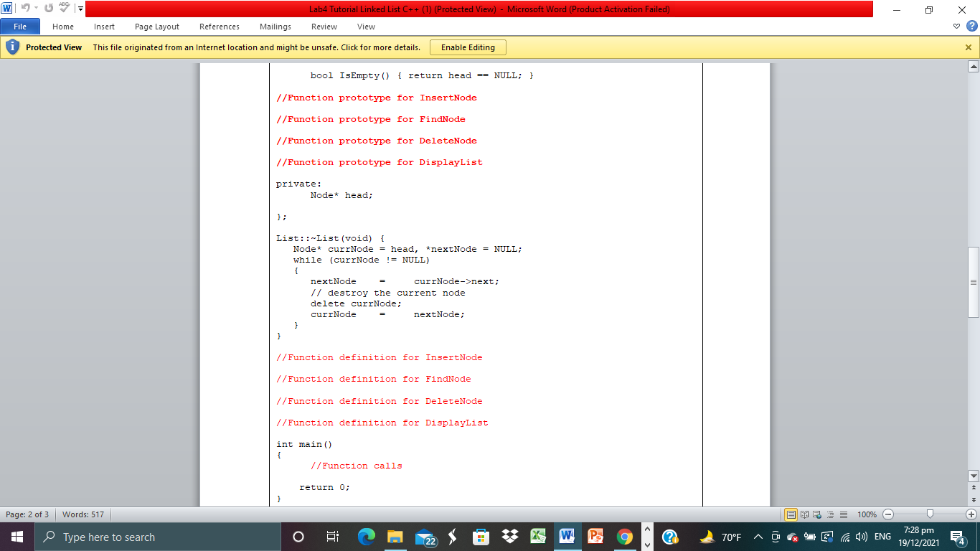
Task: Click the Repeat icon in Quick Access Toolbar
Action: 47,8
